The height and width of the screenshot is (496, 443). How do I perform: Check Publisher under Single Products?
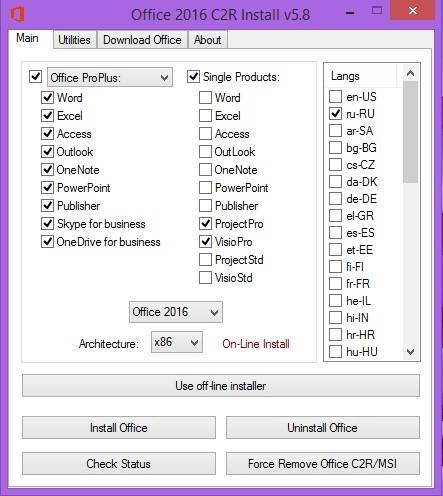205,205
